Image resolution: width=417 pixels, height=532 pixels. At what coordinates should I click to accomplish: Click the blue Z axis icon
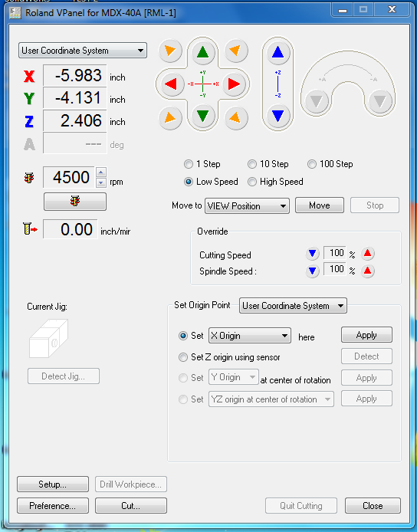point(29,121)
